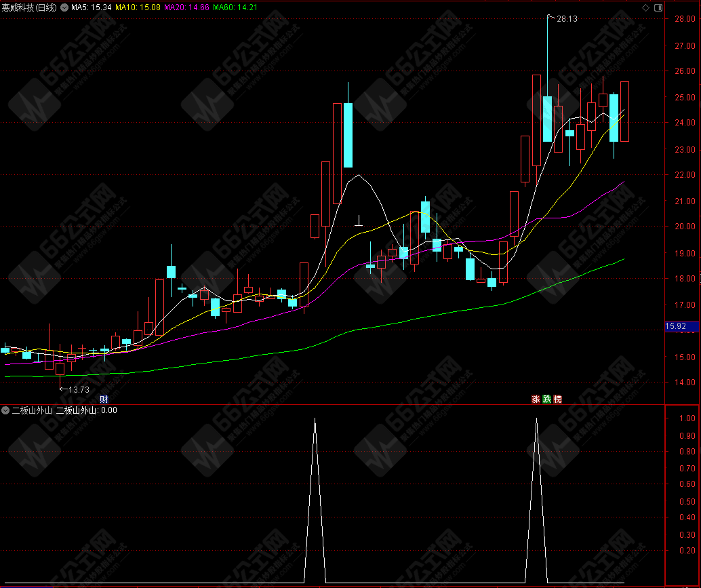Click the yellow MA10: 15.08 label
701x588 pixels.
click(138, 7)
